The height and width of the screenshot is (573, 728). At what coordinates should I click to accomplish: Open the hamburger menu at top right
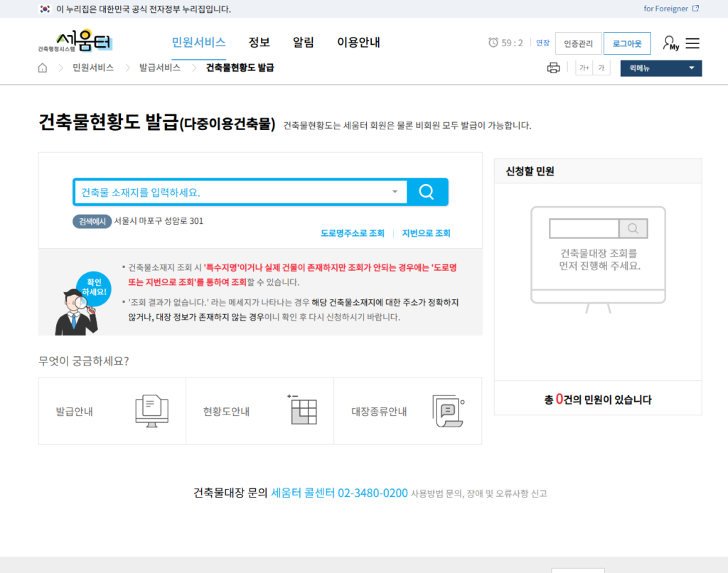point(692,43)
